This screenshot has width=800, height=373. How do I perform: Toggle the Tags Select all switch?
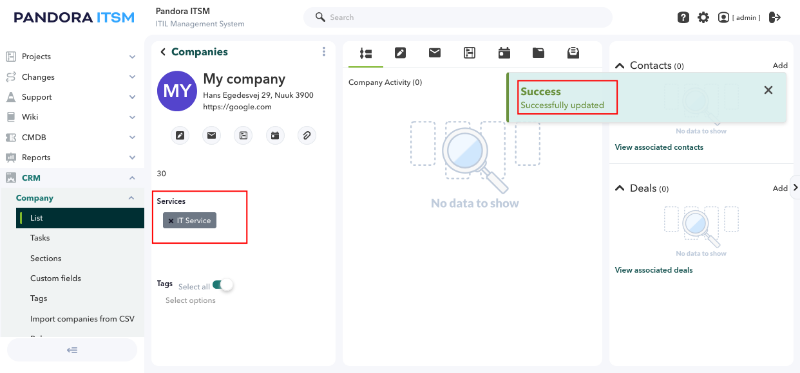[x=223, y=285]
